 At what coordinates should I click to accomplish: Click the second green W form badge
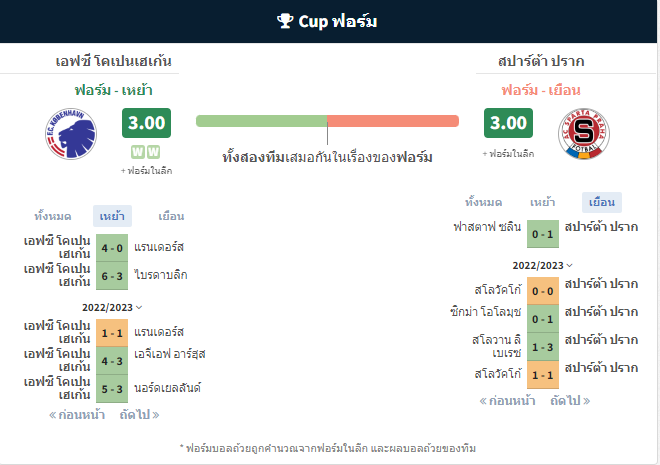(x=153, y=151)
